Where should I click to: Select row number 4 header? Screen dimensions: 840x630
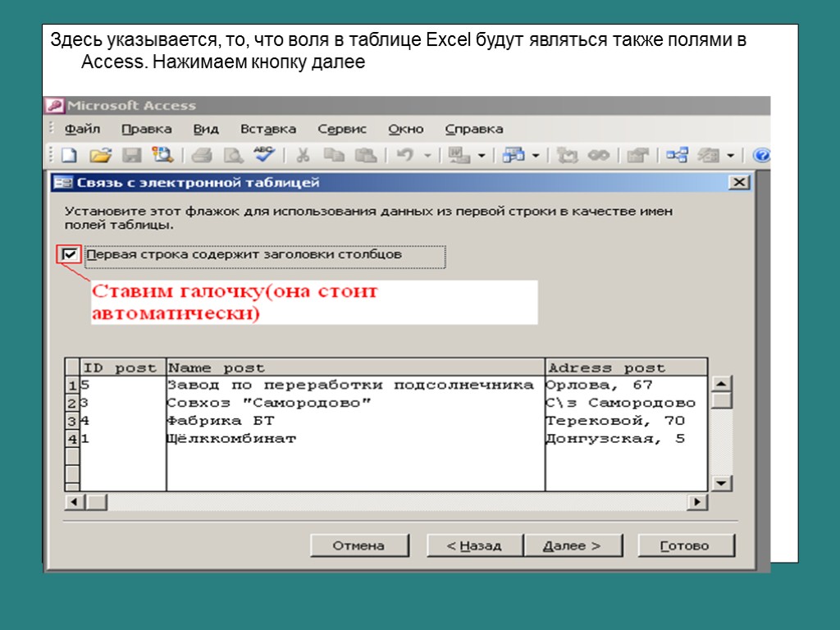72,440
